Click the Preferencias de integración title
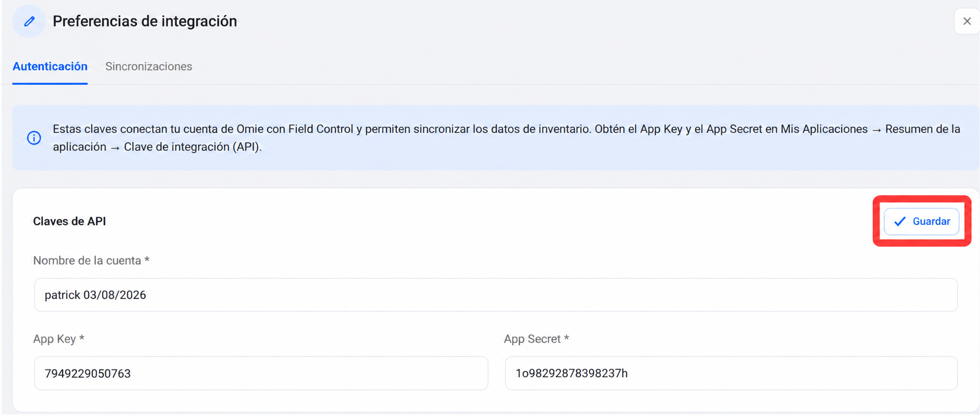Screen dimensions: 980x417 click(x=145, y=21)
